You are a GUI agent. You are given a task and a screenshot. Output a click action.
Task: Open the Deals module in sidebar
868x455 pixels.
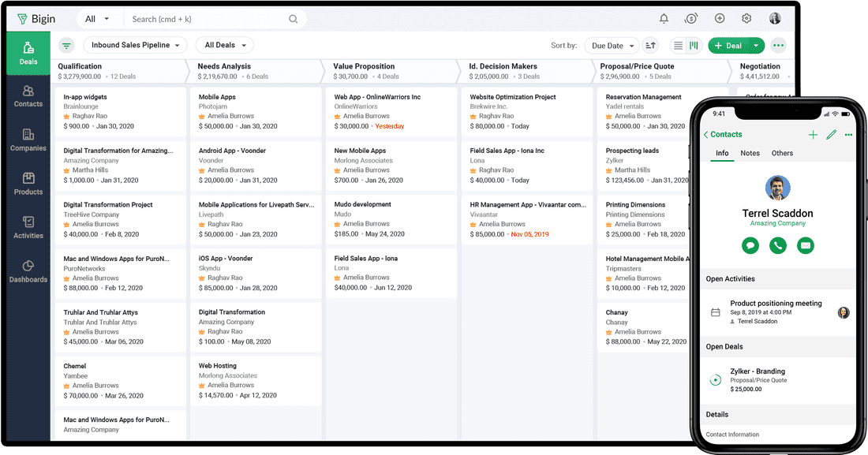(x=28, y=53)
